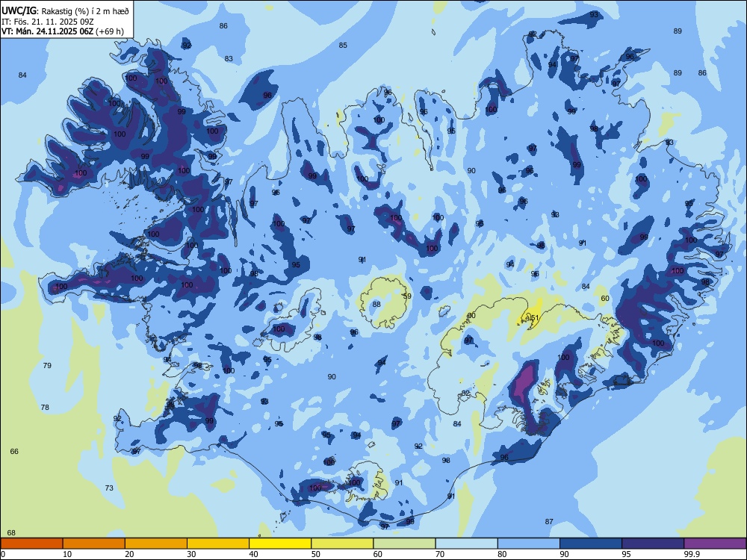Select the '68' value near the legend
The width and height of the screenshot is (747, 560).
click(x=11, y=533)
